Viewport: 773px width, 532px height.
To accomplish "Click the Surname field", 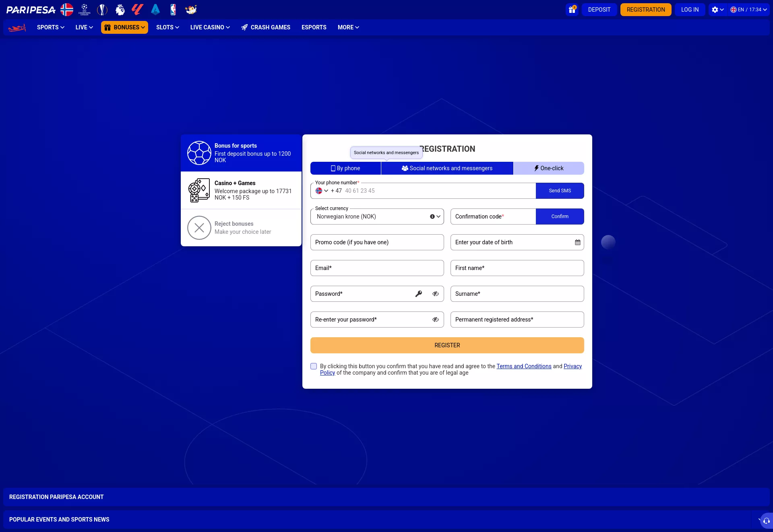I will [517, 294].
